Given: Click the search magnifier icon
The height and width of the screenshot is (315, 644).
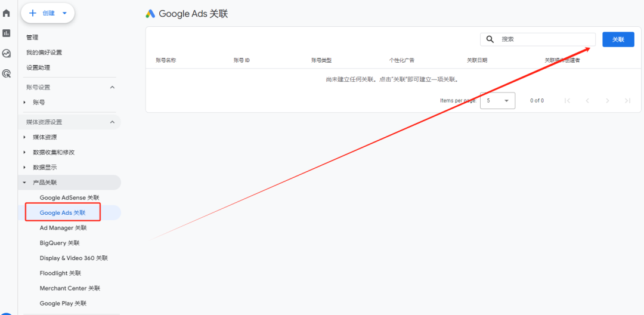Looking at the screenshot, I should tap(490, 39).
